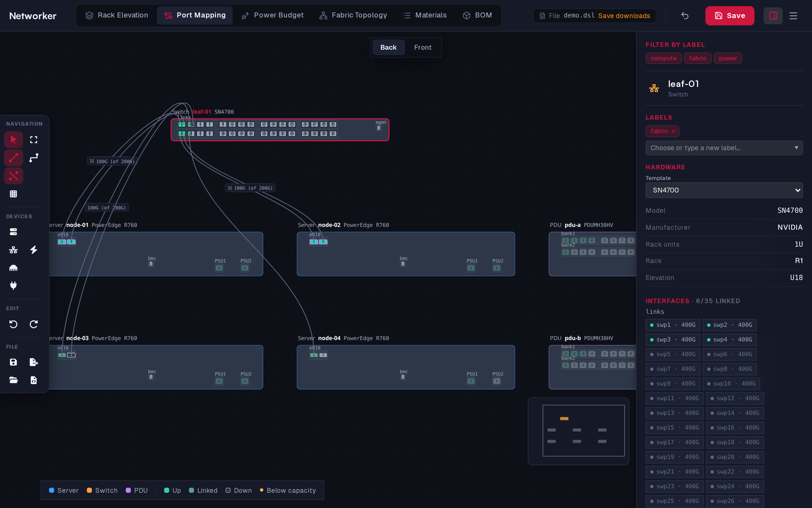Image resolution: width=812 pixels, height=508 pixels.
Task: Add a server device from sidebar
Action: (14, 232)
